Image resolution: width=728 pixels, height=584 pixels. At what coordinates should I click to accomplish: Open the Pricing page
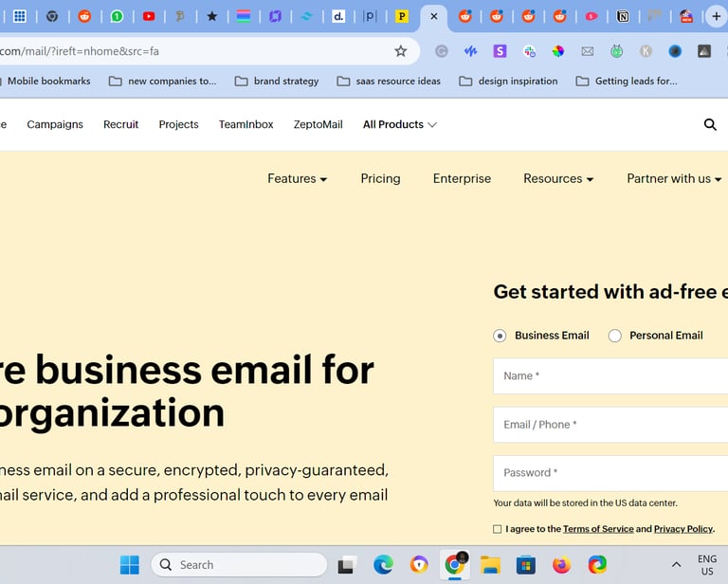(380, 179)
